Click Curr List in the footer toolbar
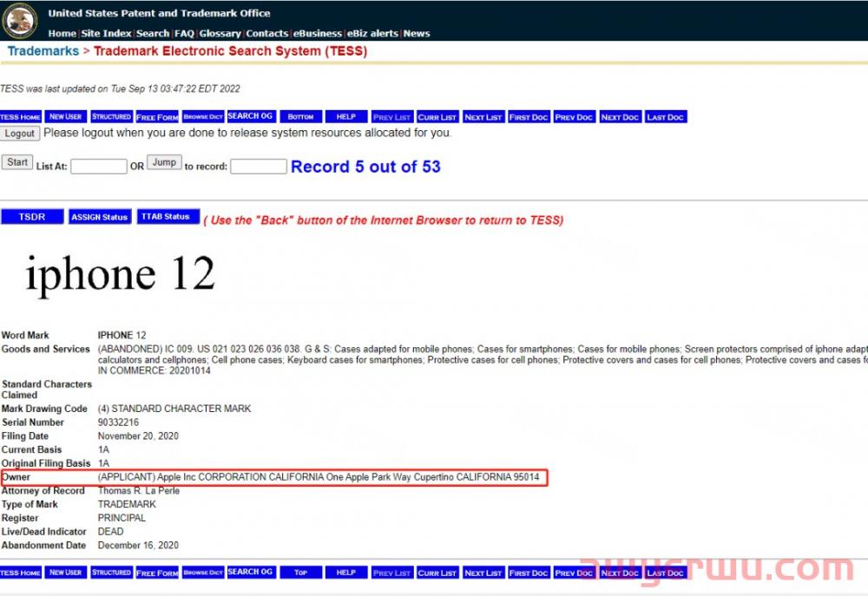This screenshot has width=868, height=596. (437, 573)
